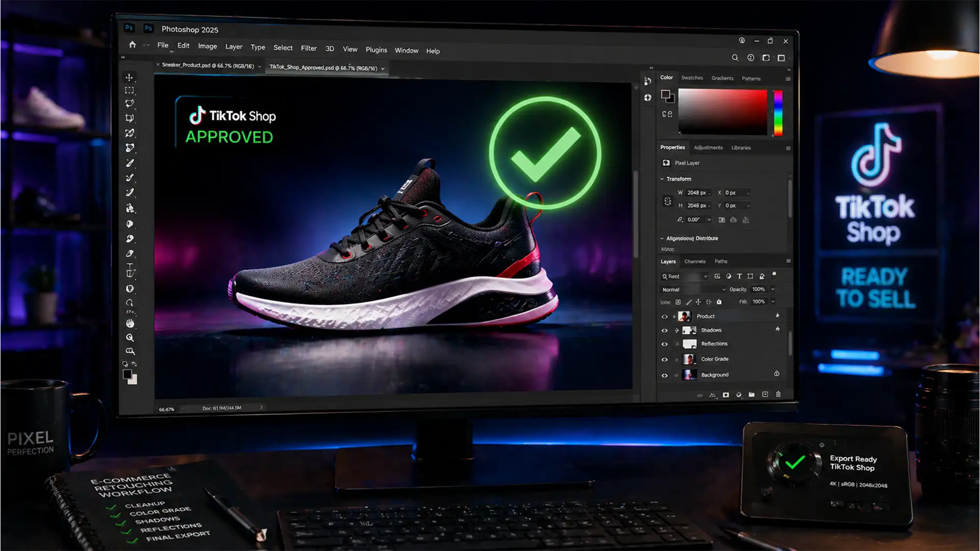
Task: Select the Move tool
Action: pyautogui.click(x=129, y=78)
